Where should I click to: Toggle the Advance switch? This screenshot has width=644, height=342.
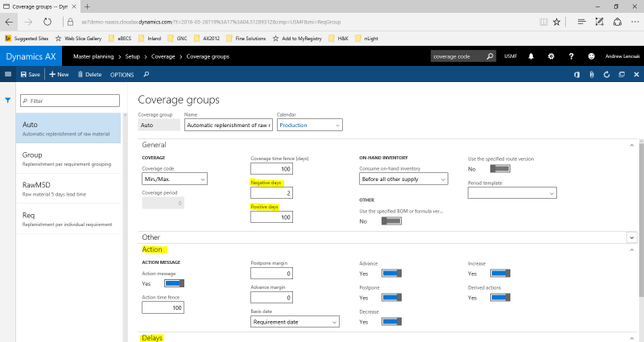click(x=391, y=274)
